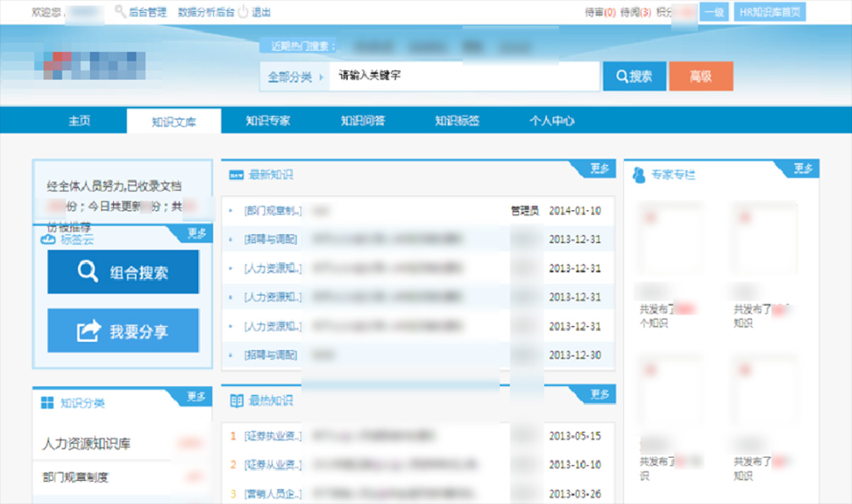Viewport: 852px width, 504px height.
Task: Go to the 个人中心 tab
Action: coord(552,121)
